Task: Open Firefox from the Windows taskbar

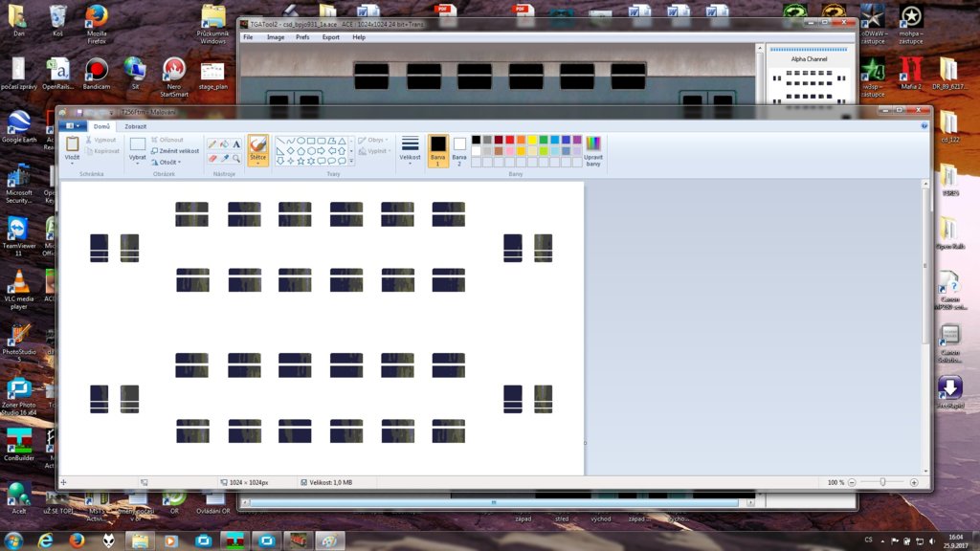Action: tap(77, 540)
